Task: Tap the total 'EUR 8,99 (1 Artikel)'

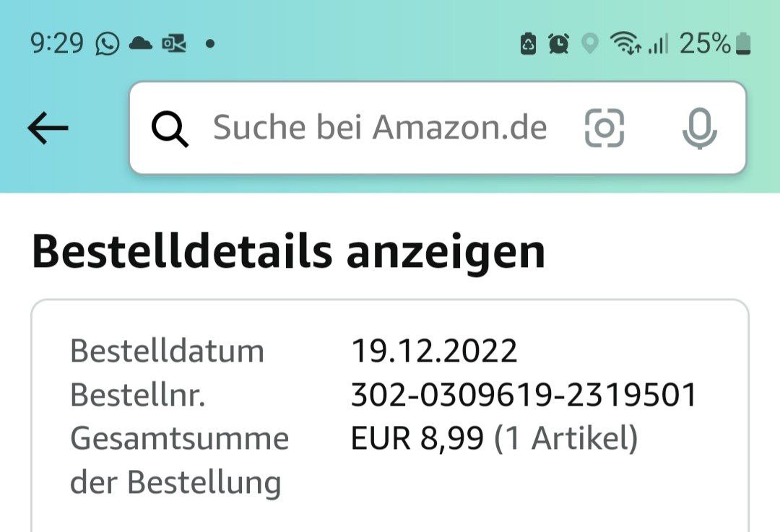Action: (494, 438)
